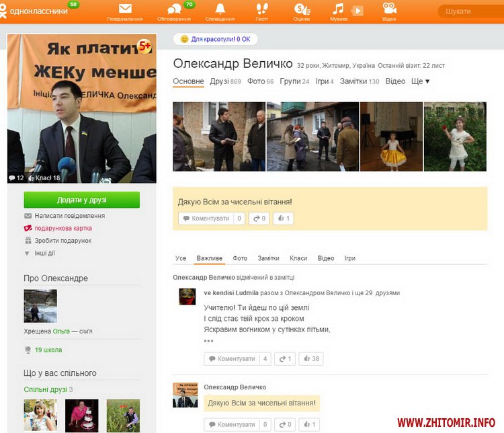Expand the truncated note text ellipsis

click(x=208, y=342)
